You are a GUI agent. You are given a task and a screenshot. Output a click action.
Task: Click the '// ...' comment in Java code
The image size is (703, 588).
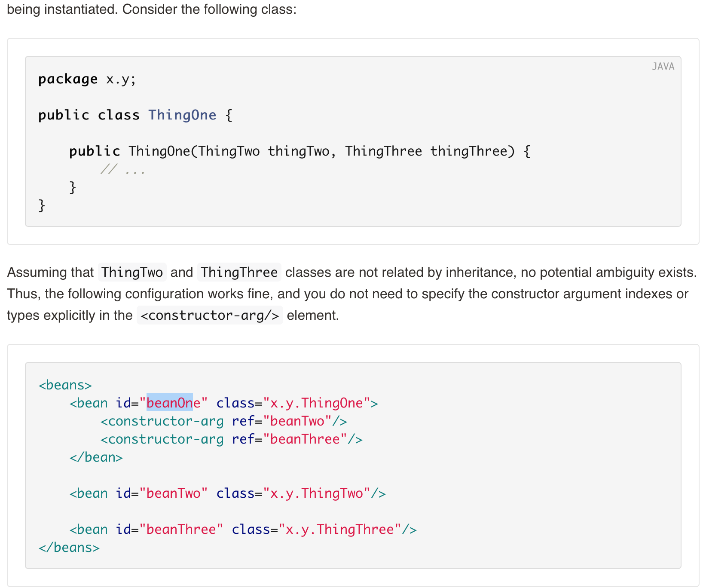(x=123, y=169)
